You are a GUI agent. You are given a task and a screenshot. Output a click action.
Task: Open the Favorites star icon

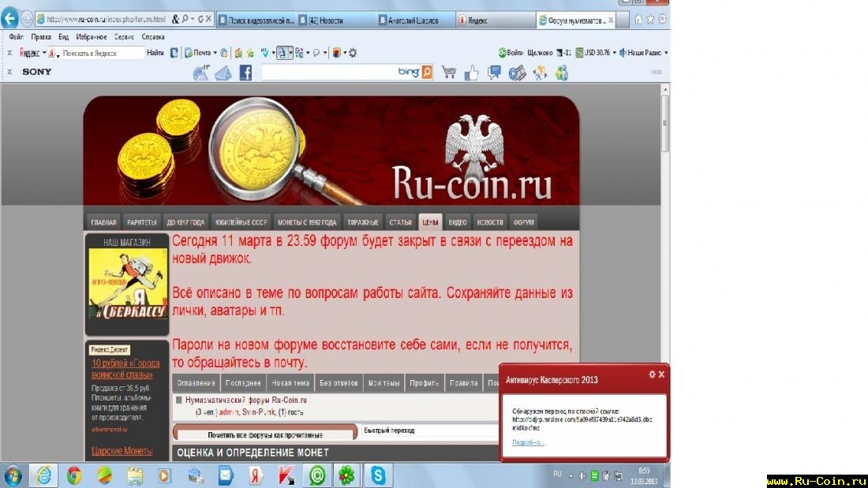(x=650, y=20)
